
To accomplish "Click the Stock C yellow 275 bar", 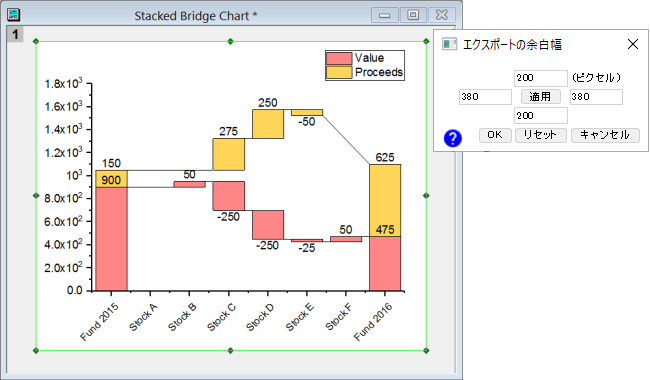I will coord(228,154).
